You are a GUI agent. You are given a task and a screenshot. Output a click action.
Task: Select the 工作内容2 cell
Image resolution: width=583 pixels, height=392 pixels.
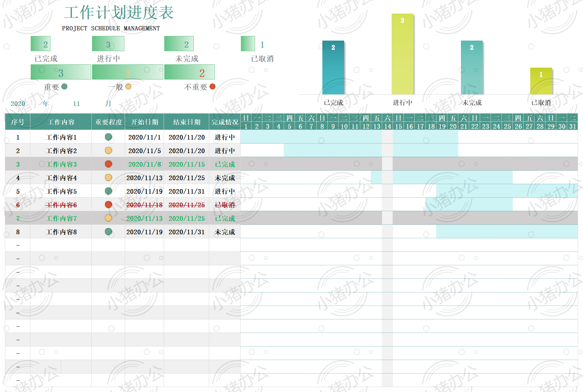pyautogui.click(x=61, y=150)
